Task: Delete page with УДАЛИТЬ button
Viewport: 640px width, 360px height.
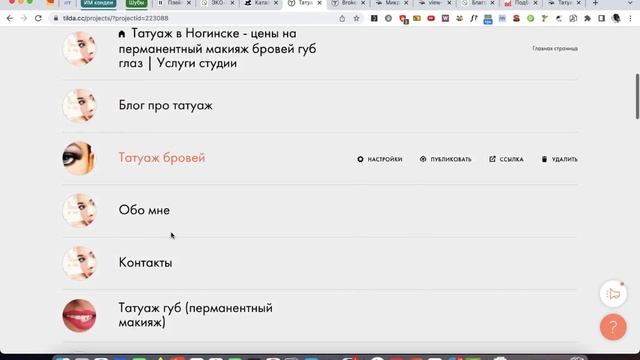Action: pyautogui.click(x=560, y=159)
